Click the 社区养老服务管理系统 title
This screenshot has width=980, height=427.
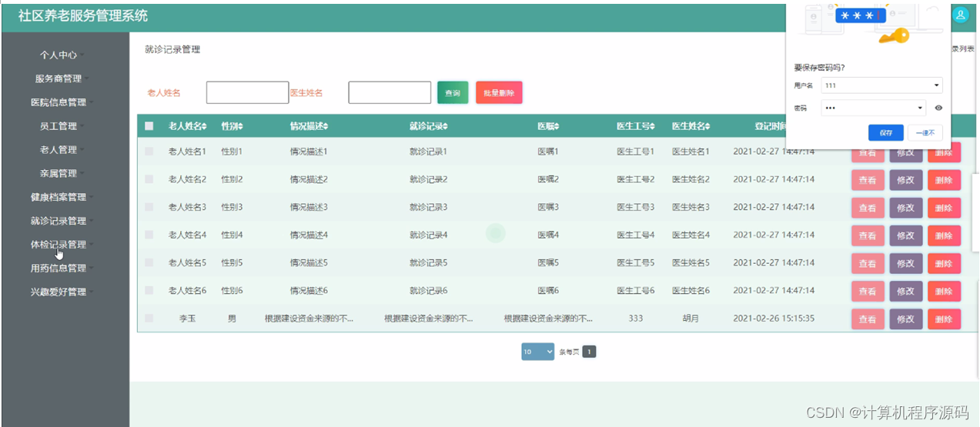pos(83,15)
